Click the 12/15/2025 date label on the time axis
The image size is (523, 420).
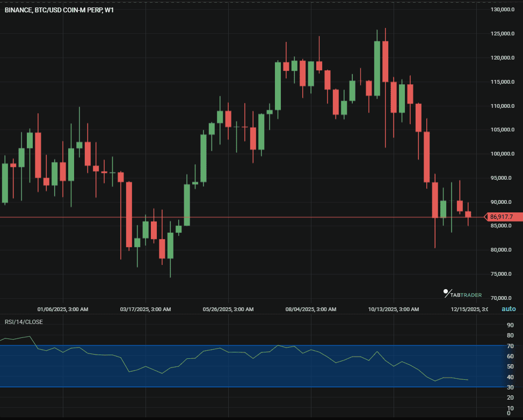pos(469,309)
